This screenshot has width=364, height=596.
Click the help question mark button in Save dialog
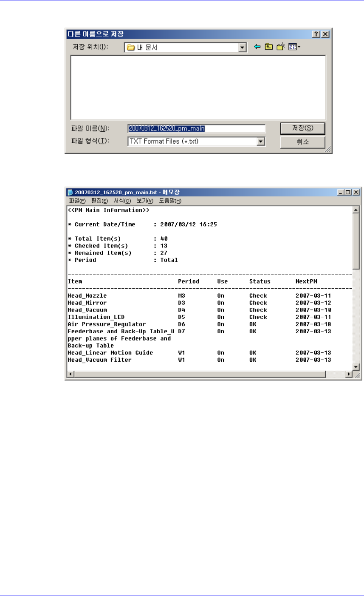click(x=316, y=34)
